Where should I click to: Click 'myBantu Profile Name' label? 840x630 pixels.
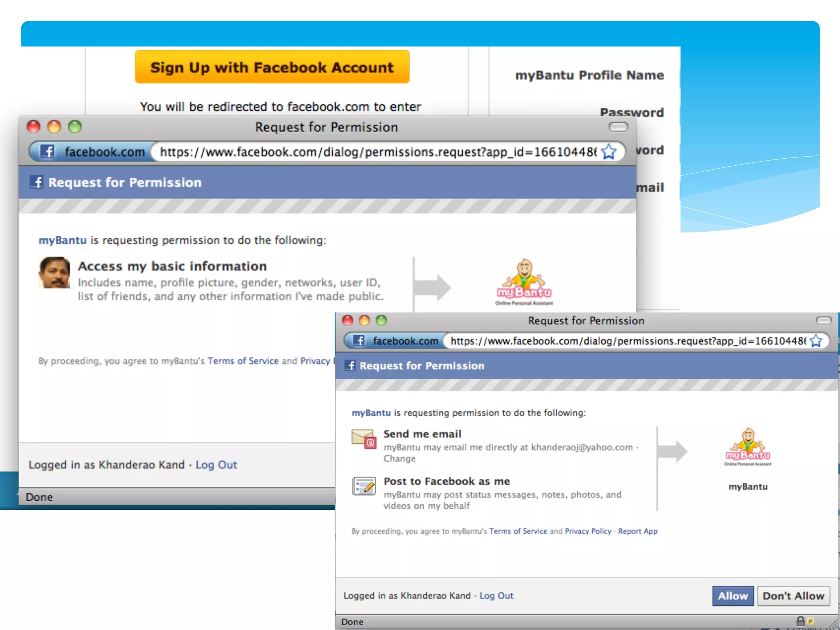pyautogui.click(x=589, y=75)
